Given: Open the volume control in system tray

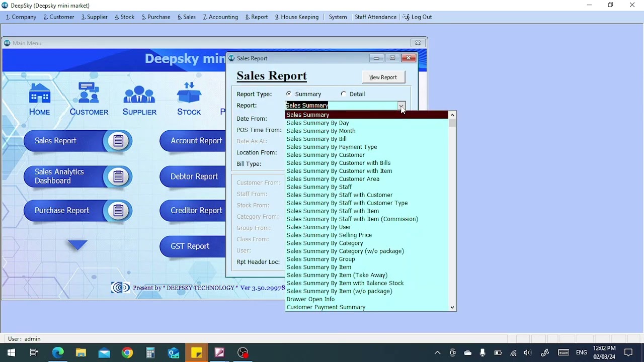Looking at the screenshot, I should [x=527, y=352].
